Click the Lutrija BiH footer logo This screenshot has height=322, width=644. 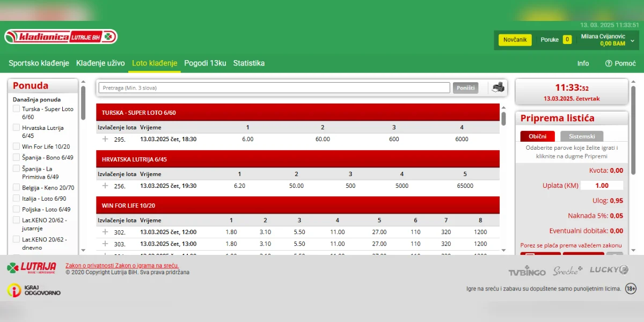pos(31,267)
